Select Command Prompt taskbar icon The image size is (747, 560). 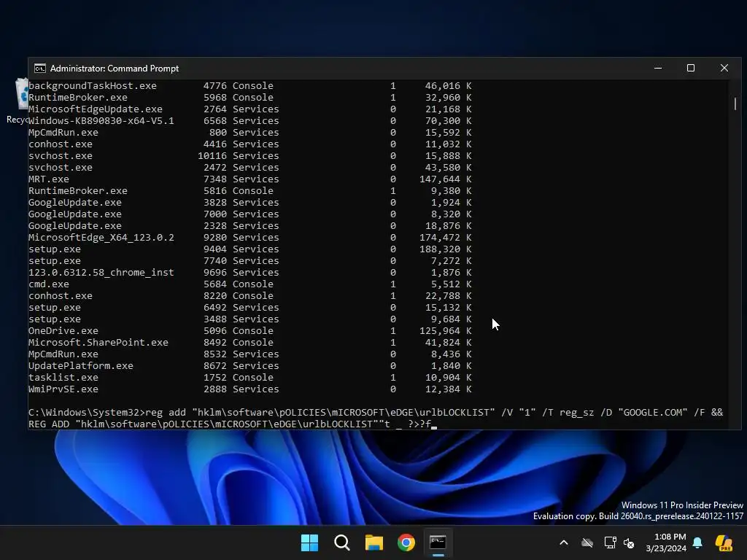pyautogui.click(x=438, y=542)
